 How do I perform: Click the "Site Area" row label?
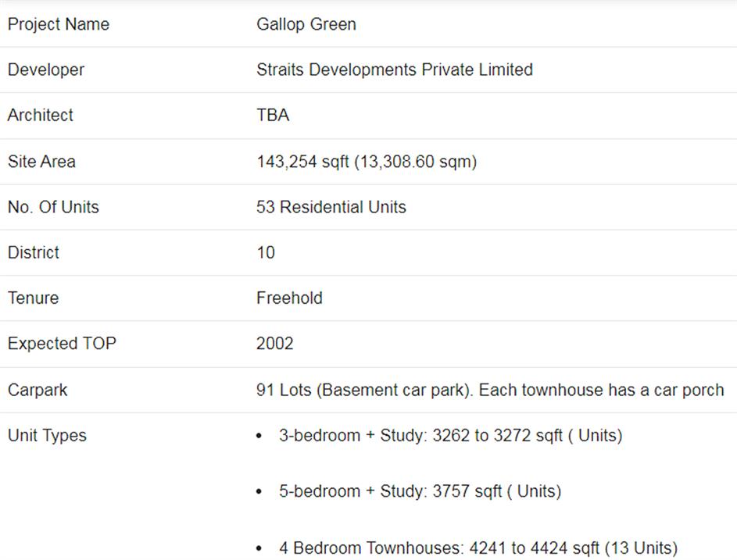41,162
